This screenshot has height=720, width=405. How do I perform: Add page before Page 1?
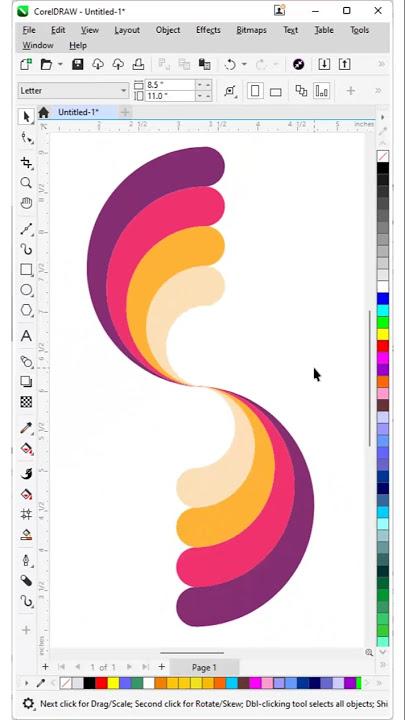(45, 667)
